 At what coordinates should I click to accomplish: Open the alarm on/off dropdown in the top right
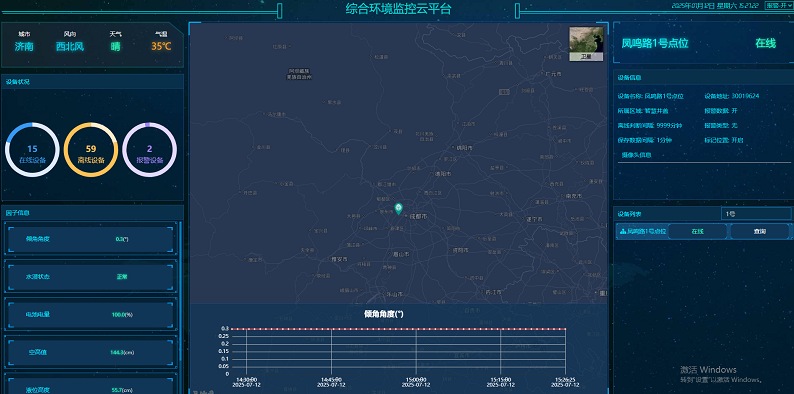[x=778, y=6]
